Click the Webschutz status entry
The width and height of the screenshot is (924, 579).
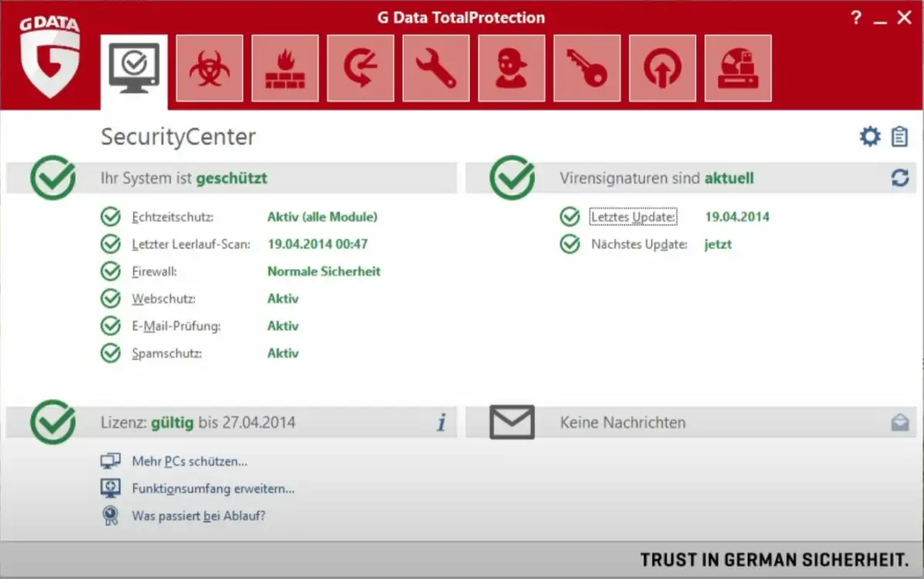[x=162, y=299]
